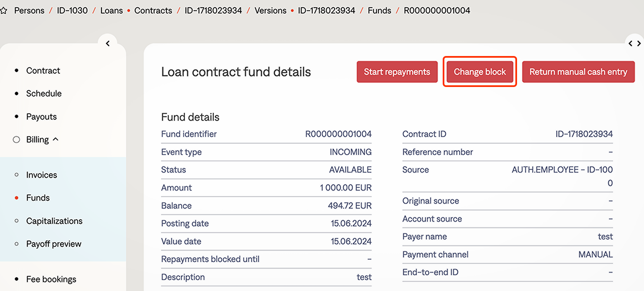Go to Contracts breadcrumb link

[x=153, y=10]
